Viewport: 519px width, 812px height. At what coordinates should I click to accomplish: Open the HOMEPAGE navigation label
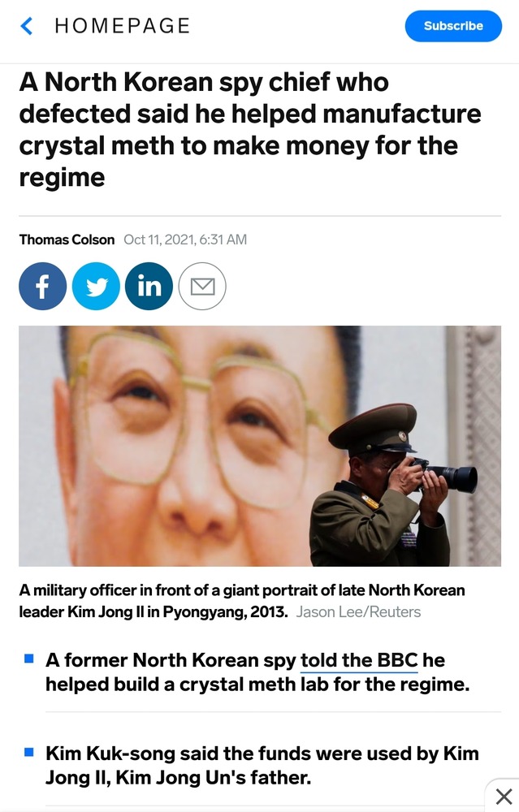(x=123, y=26)
